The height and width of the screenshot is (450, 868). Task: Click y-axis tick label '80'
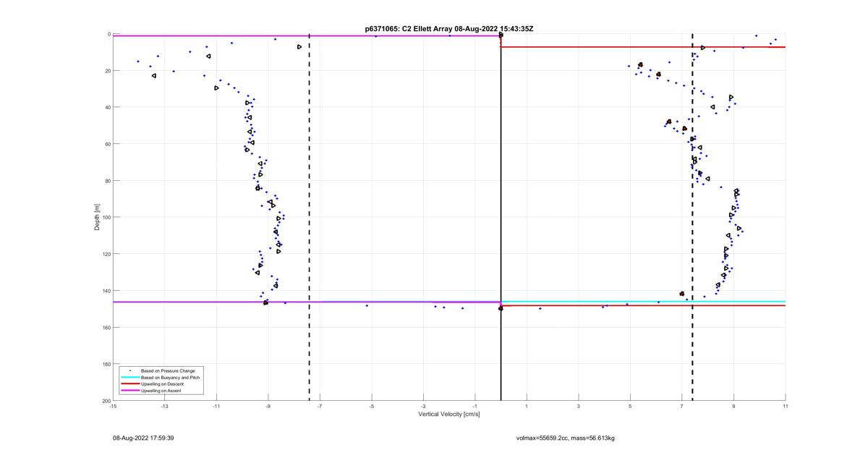[107, 181]
